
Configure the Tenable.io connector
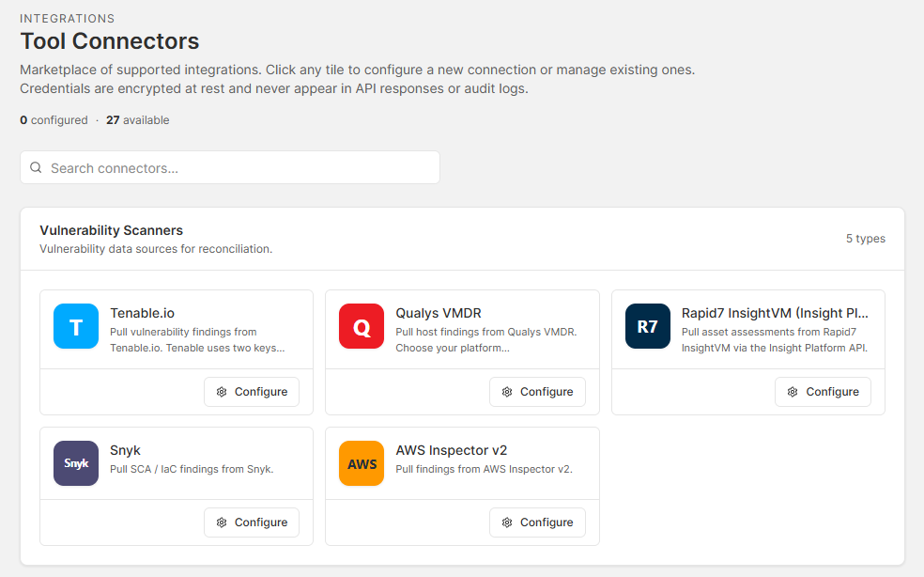point(252,392)
